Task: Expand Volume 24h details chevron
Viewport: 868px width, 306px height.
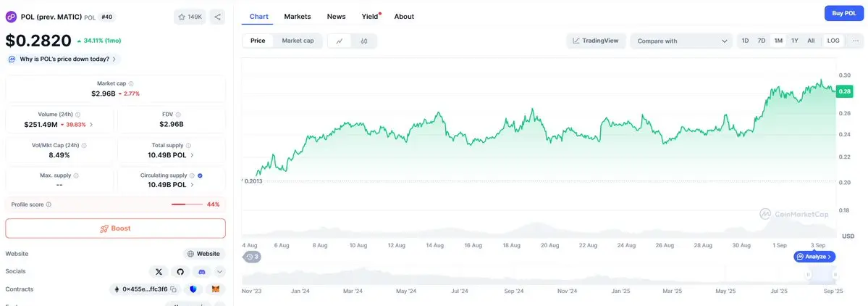Action: [91, 125]
